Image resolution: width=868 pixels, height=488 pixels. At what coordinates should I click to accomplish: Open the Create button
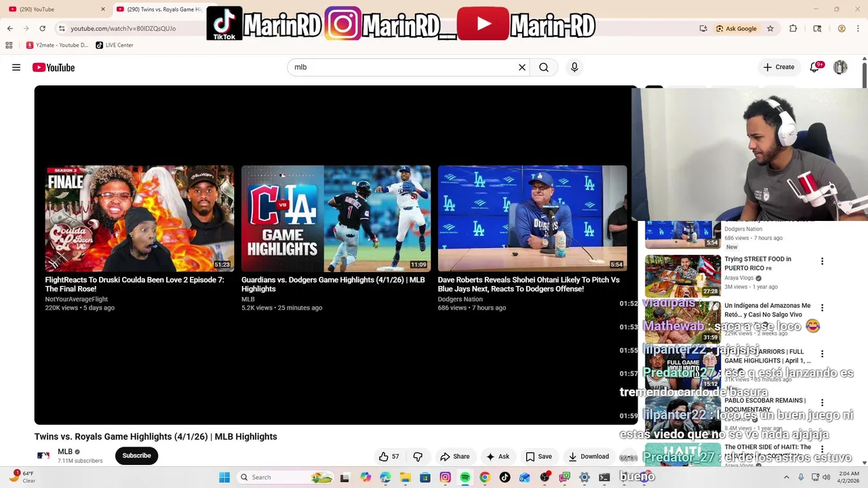[778, 67]
